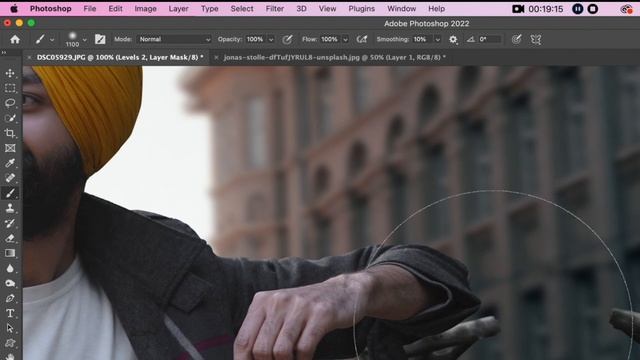The height and width of the screenshot is (360, 640).
Task: Select the Horizontal Type tool
Action: (x=10, y=313)
